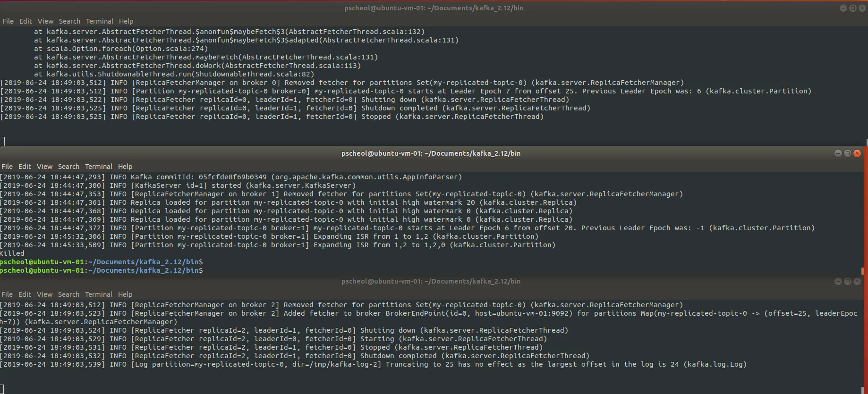
Task: Click the 'Killed' output line
Action: 12,253
